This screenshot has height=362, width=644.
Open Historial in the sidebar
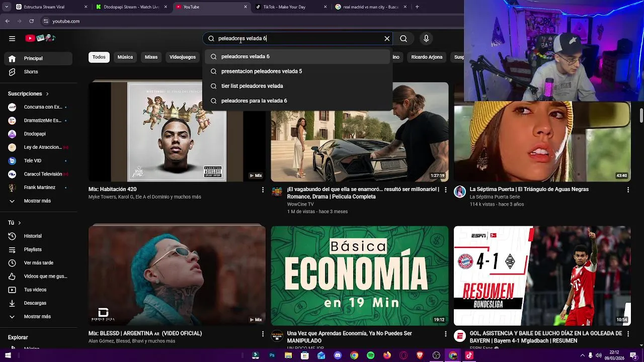pos(38,236)
